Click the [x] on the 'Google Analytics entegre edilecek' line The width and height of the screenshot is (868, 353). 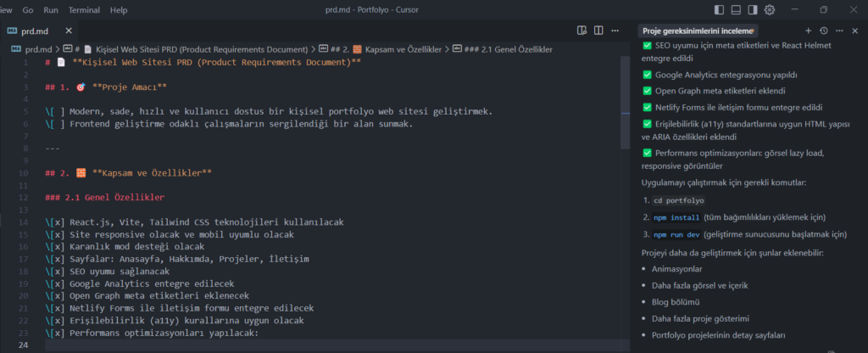[x=55, y=283]
